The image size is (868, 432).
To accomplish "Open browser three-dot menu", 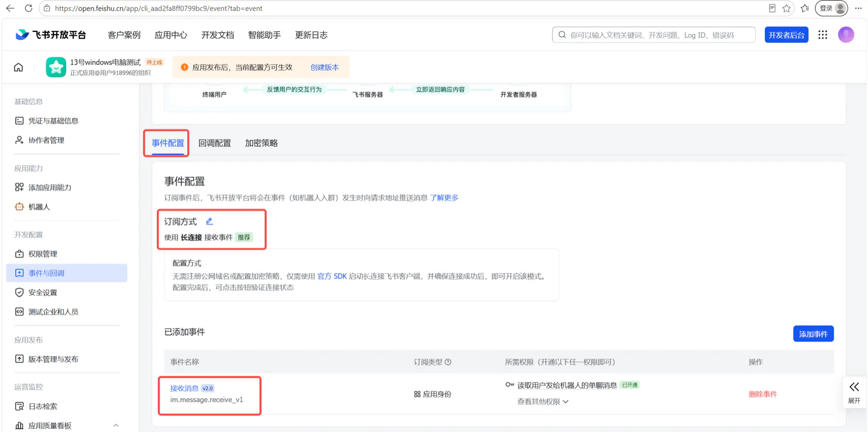I will pyautogui.click(x=858, y=8).
